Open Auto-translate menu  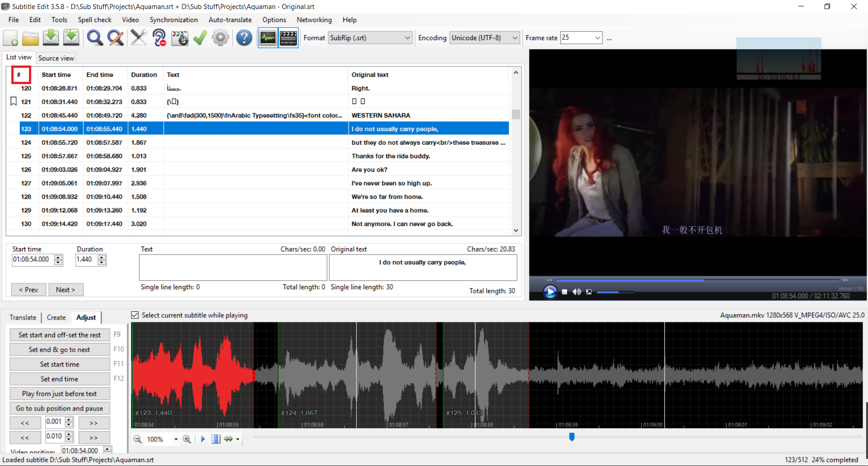[230, 20]
